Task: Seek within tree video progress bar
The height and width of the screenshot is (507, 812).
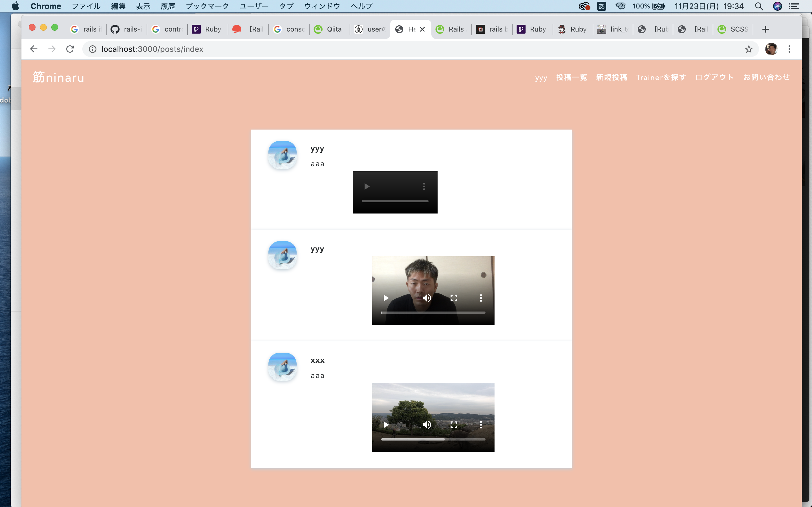Action: (433, 439)
